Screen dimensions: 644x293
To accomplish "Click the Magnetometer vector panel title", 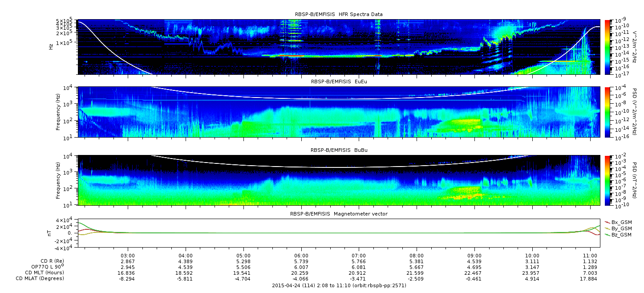I will [x=339, y=214].
